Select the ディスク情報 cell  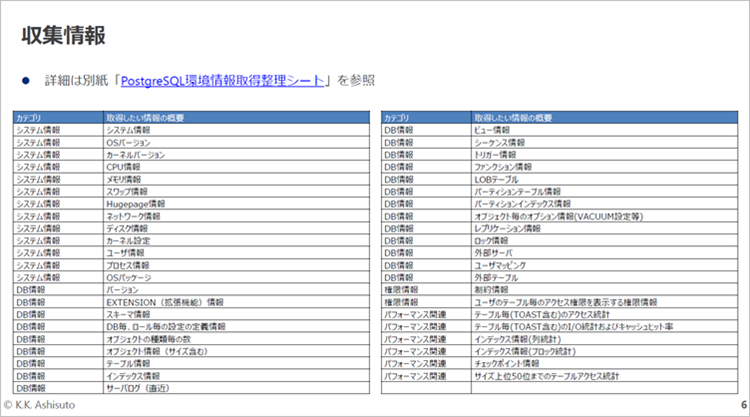point(236,229)
